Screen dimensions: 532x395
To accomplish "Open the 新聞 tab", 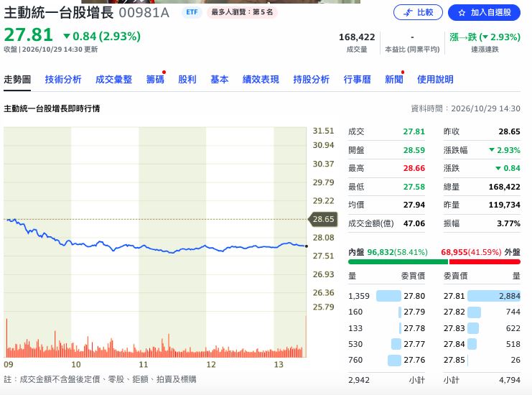I will pos(394,80).
